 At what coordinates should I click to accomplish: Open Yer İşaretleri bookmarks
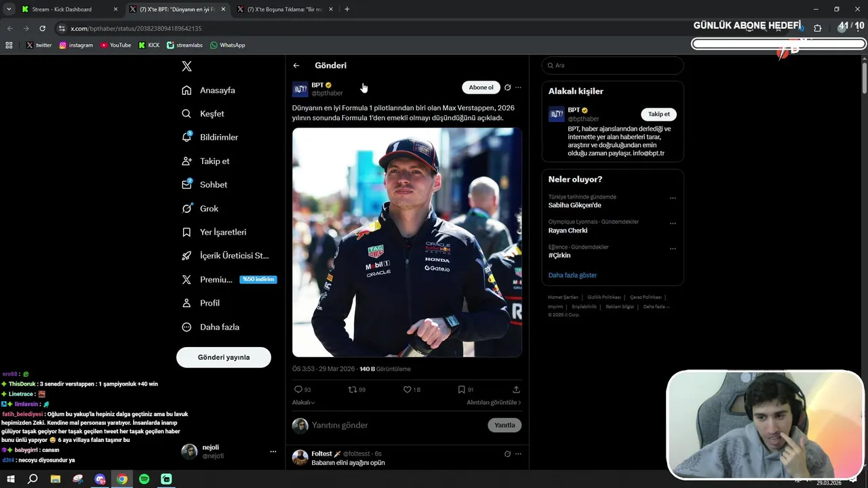214,232
